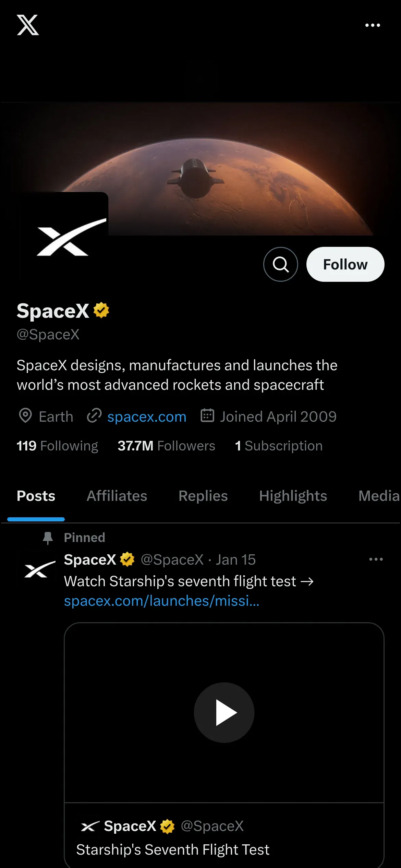The image size is (401, 868).
Task: Show the 37.7M Followers list
Action: pos(166,446)
